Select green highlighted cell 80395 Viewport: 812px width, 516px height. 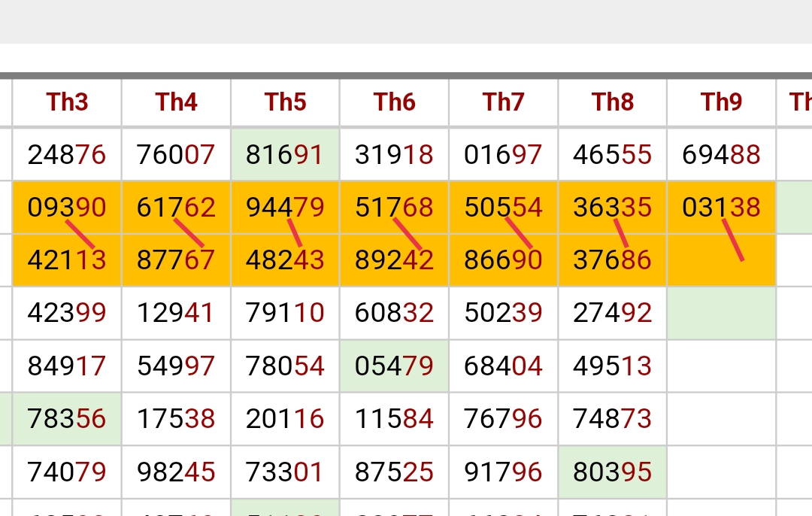click(x=613, y=472)
